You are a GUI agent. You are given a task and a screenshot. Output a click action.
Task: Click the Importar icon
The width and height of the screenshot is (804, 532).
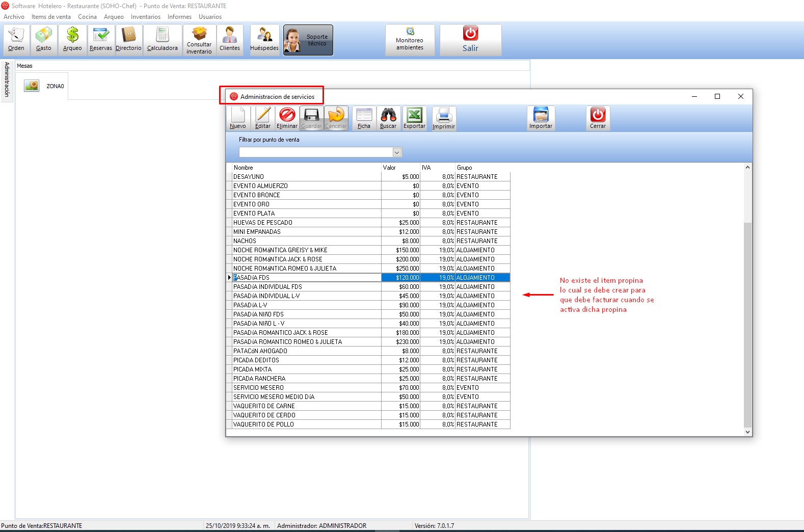point(541,118)
